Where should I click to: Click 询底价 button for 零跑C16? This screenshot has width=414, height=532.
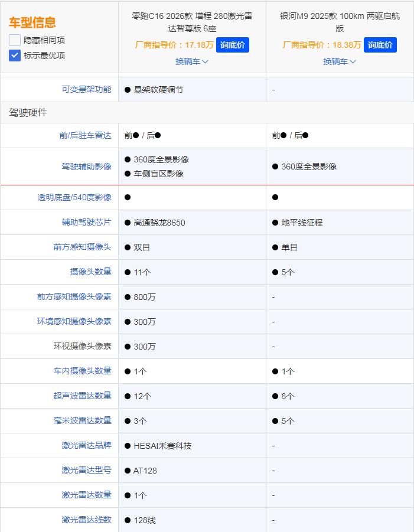coord(232,45)
